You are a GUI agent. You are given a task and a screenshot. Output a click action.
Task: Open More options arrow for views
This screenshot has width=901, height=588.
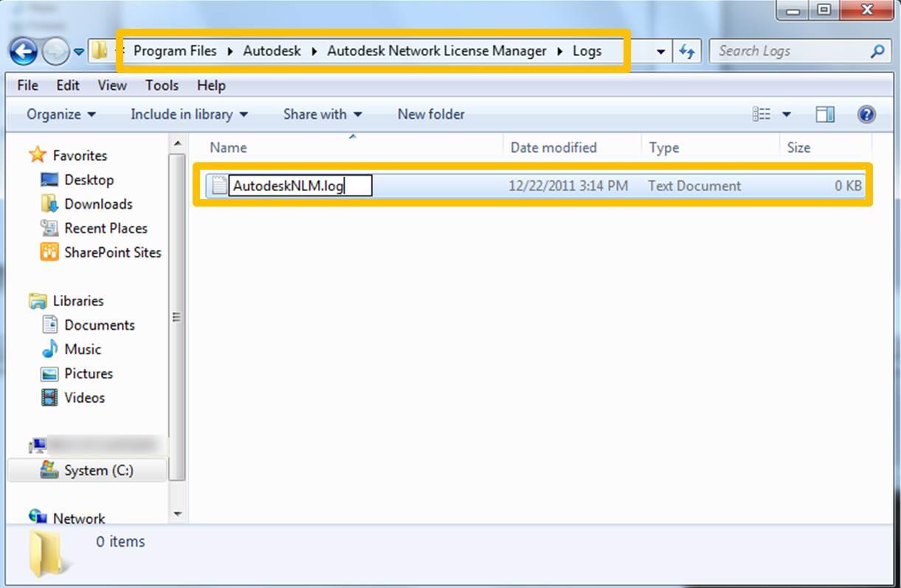(x=786, y=114)
